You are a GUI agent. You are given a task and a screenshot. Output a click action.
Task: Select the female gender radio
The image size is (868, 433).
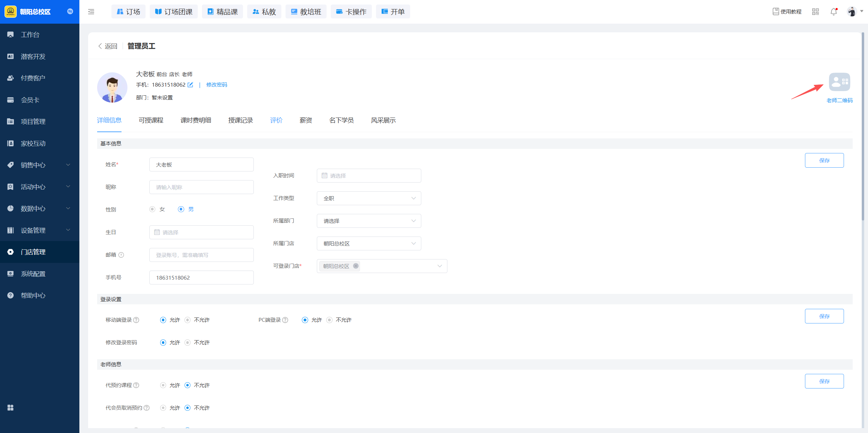tap(152, 209)
